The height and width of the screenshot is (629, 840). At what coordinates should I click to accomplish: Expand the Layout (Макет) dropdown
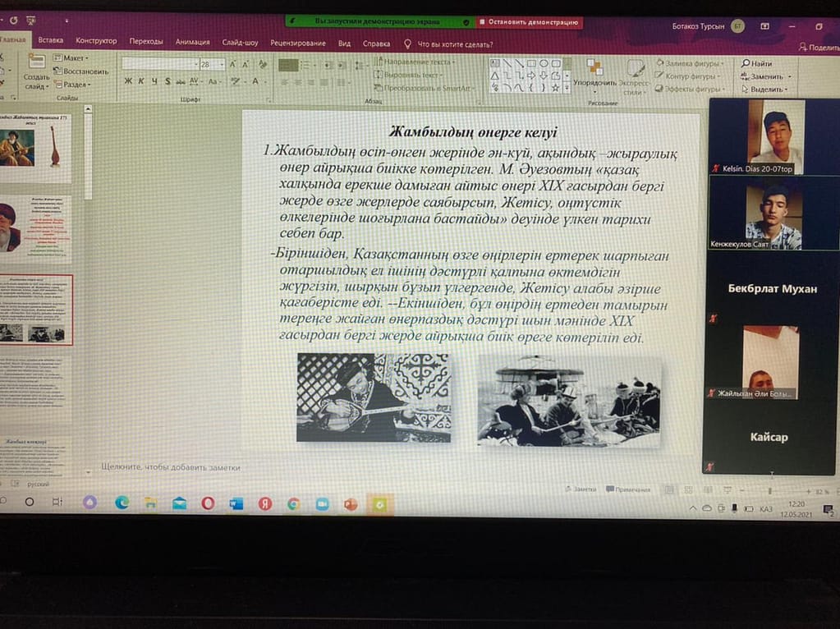pyautogui.click(x=74, y=58)
